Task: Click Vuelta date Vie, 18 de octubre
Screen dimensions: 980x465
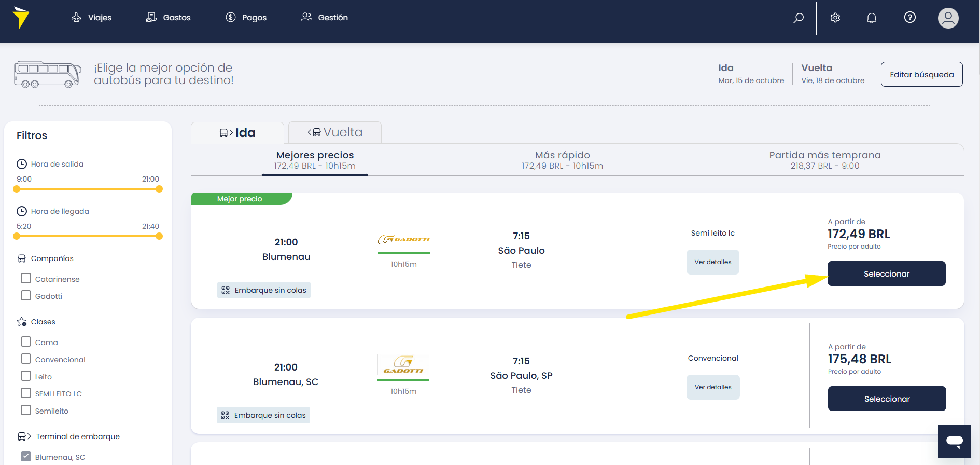Action: [x=833, y=80]
